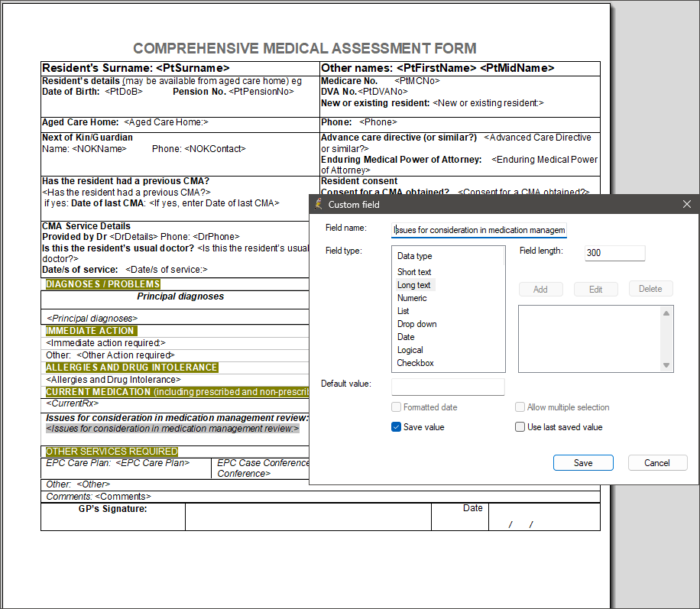700x609 pixels.
Task: Click the IMMEDIATE ACTION heading
Action: pyautogui.click(x=91, y=330)
